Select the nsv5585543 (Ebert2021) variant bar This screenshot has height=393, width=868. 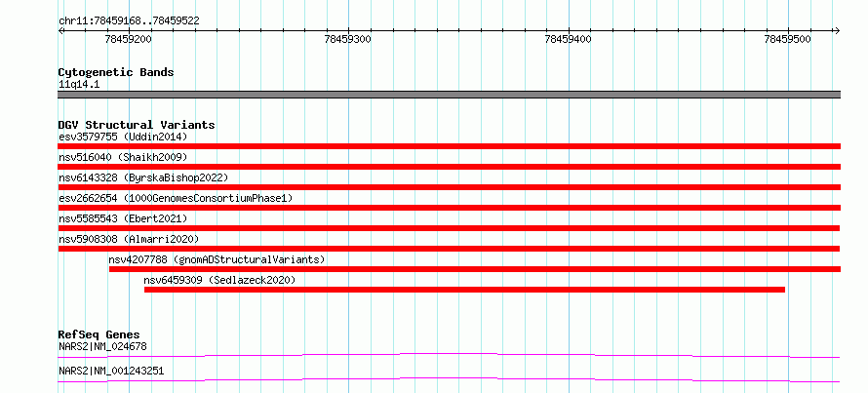449,228
